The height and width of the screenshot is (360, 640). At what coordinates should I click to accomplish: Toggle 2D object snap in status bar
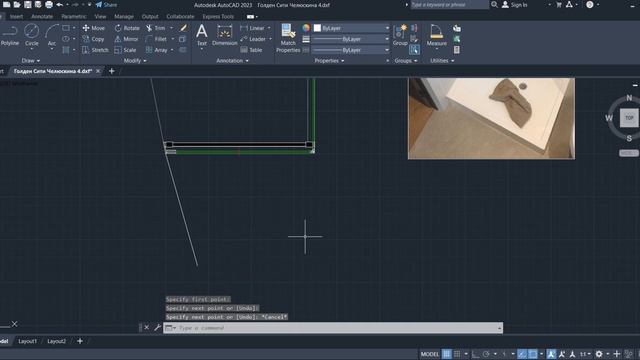point(533,354)
